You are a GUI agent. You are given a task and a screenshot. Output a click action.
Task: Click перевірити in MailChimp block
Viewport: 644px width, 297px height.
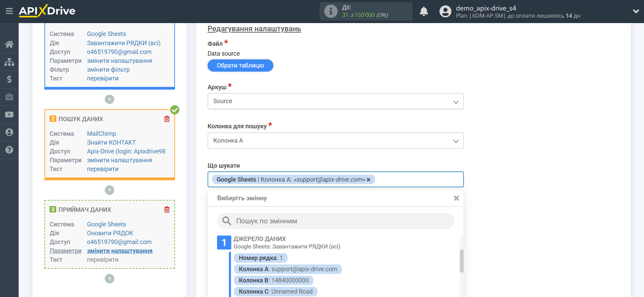tap(103, 169)
